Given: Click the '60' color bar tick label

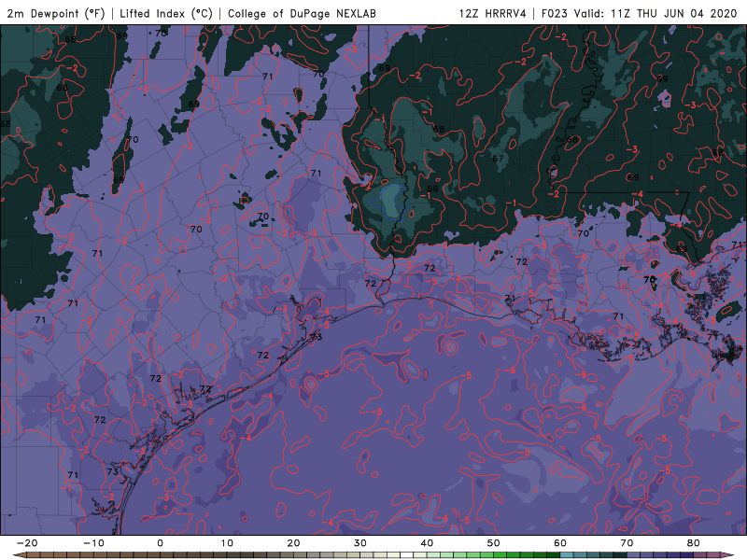Looking at the screenshot, I should (560, 543).
